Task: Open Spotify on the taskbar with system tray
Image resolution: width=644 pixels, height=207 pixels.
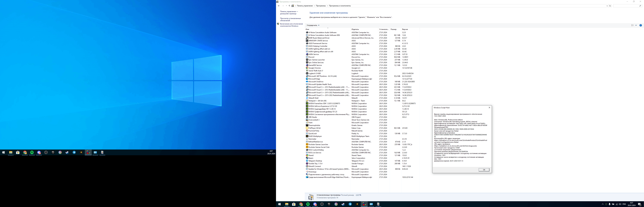Action: point(308,204)
